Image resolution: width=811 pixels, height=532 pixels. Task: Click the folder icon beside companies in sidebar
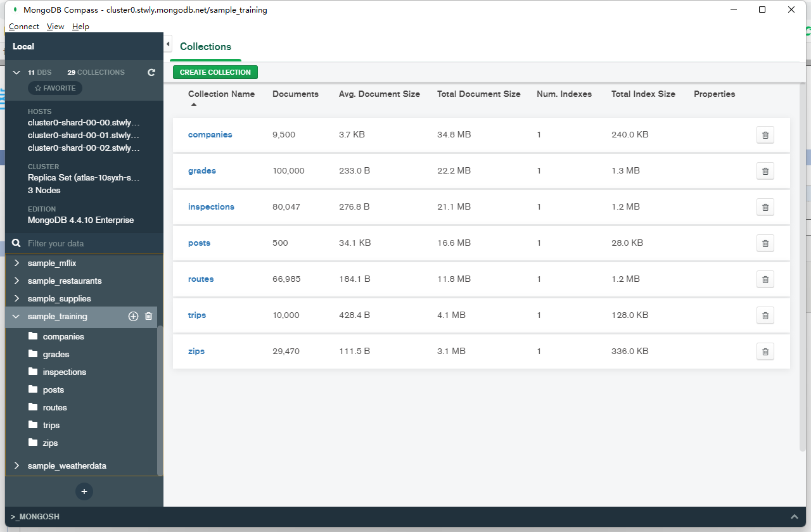pos(33,336)
